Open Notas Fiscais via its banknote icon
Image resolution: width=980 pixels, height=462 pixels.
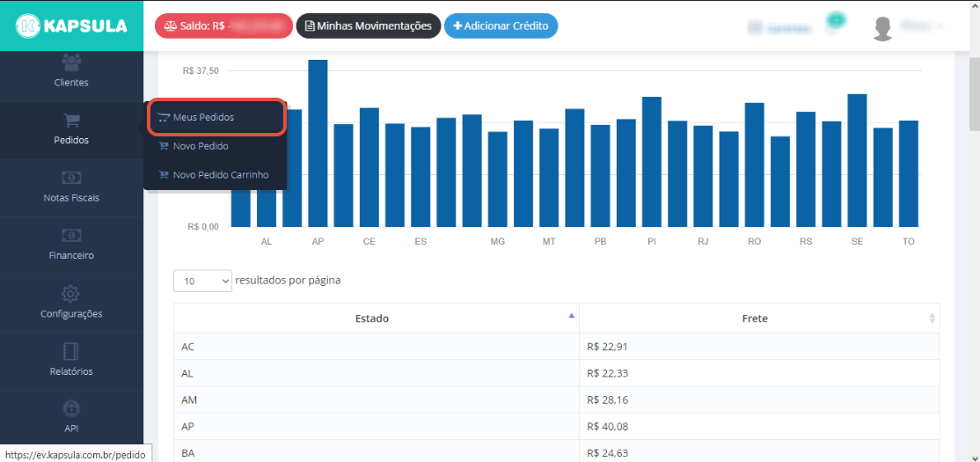pyautogui.click(x=71, y=178)
